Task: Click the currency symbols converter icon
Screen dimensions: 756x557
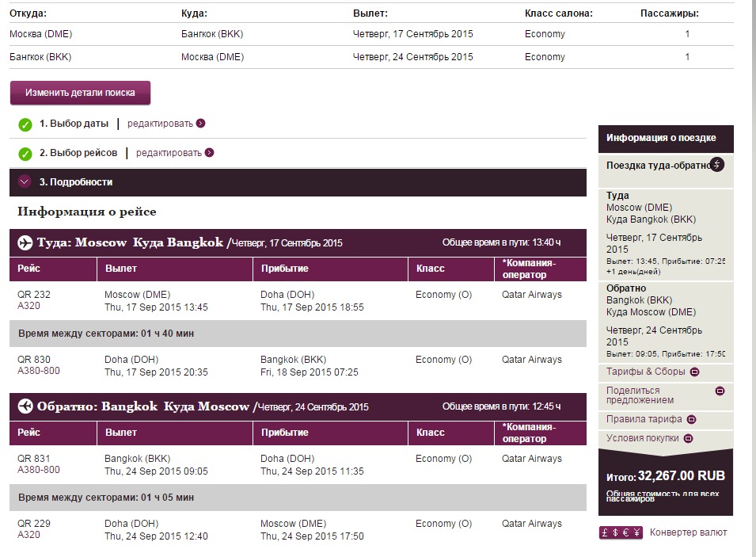Action: click(621, 532)
